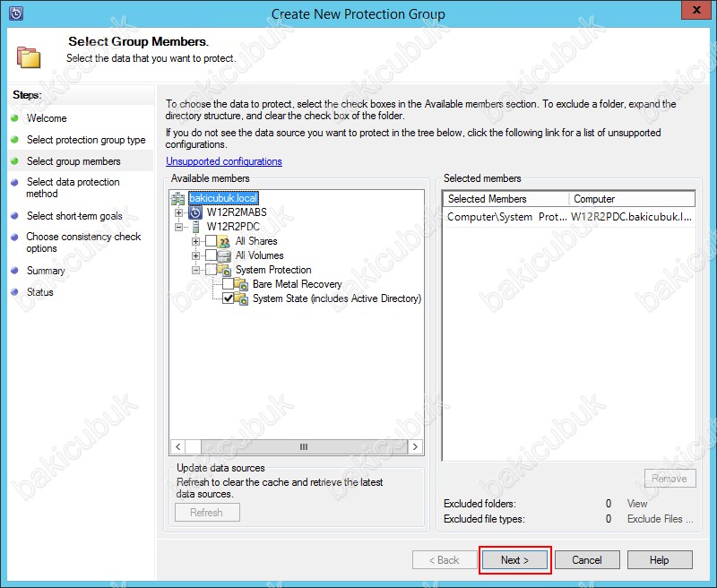The height and width of the screenshot is (588, 717).
Task: Cancel the protection group wizard
Action: coord(587,560)
